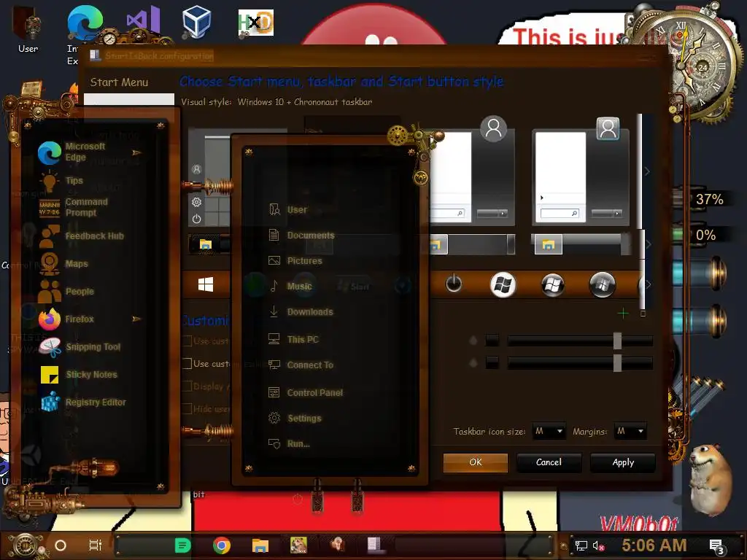Show more Start menu styles with arrow
The height and width of the screenshot is (560, 747).
[647, 171]
